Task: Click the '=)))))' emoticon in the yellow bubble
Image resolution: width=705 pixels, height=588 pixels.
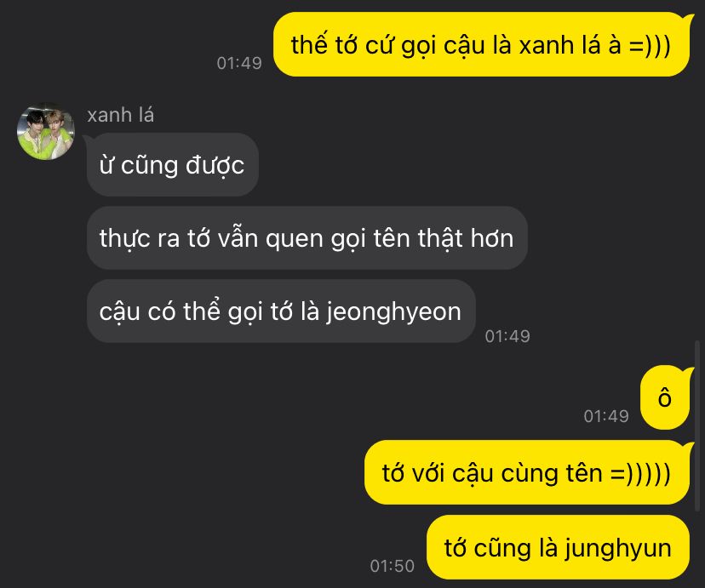Action: pos(640,473)
